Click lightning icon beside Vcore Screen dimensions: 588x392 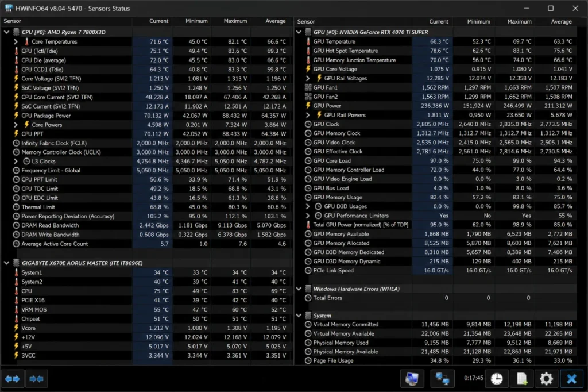tap(16, 328)
